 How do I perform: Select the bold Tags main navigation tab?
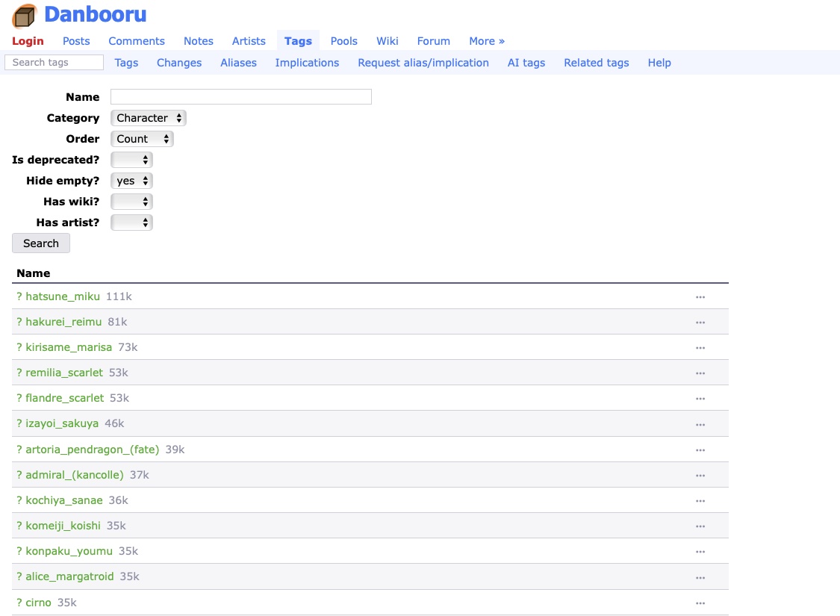(x=298, y=41)
